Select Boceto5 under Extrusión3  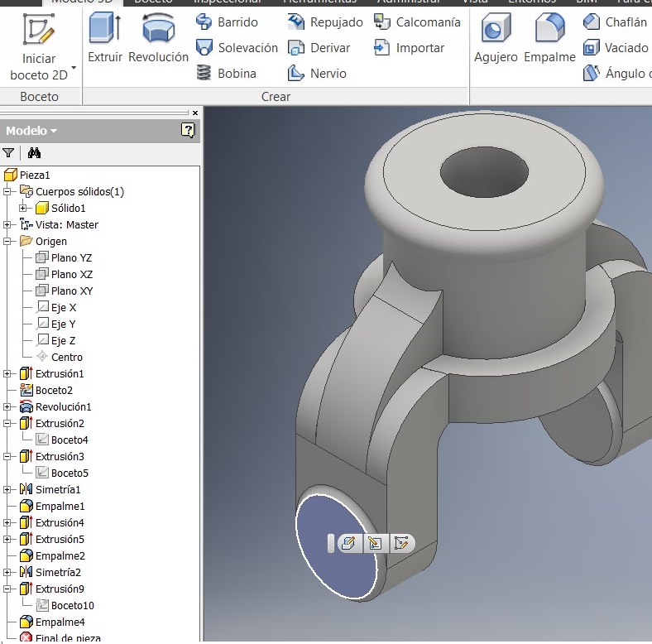tap(61, 473)
